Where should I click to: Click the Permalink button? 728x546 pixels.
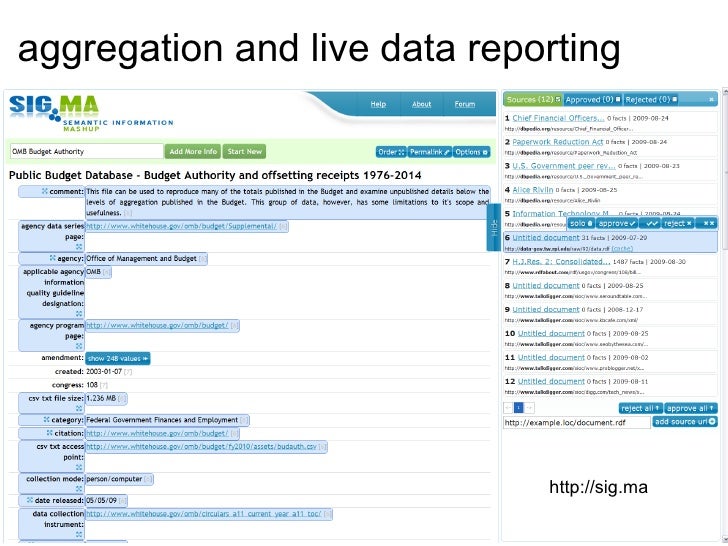click(x=429, y=152)
